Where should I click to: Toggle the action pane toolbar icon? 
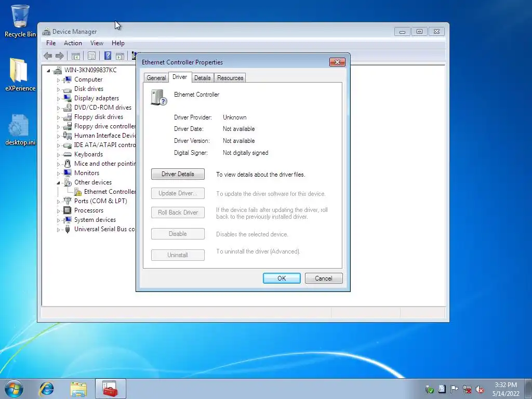120,56
